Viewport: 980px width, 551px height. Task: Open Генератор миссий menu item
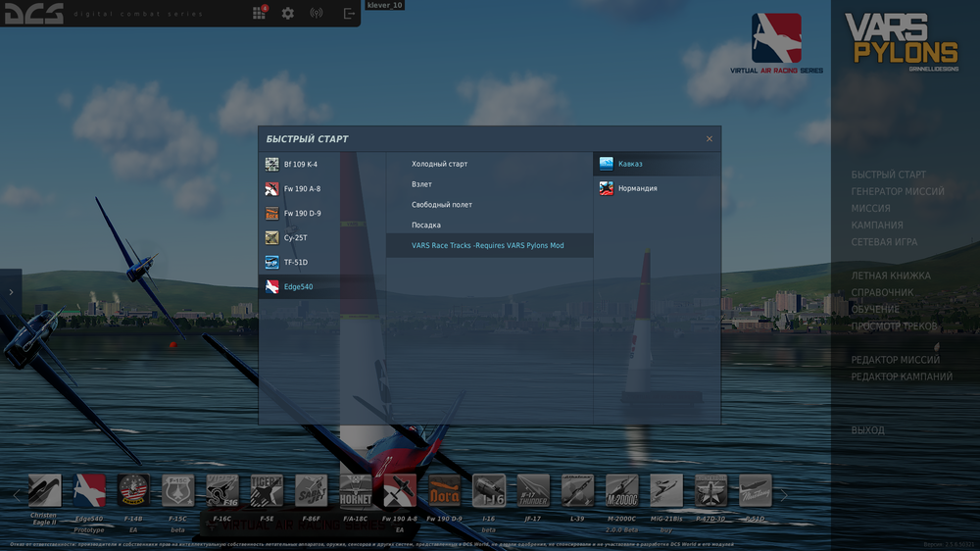898,191
